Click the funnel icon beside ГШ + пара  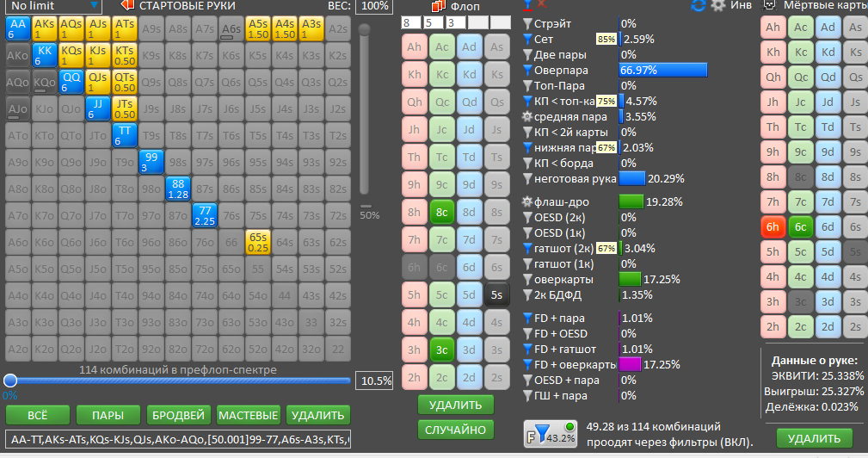click(527, 396)
